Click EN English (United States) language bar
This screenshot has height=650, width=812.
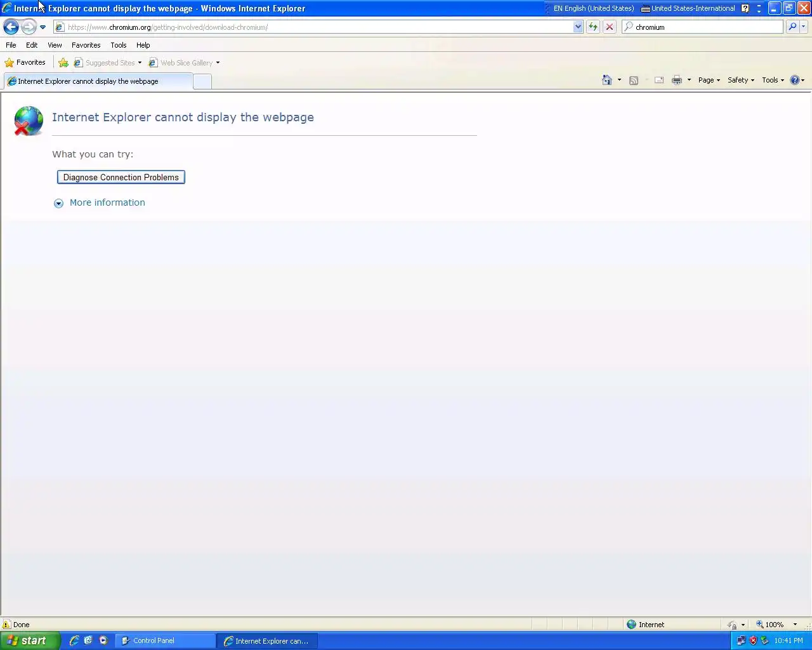tap(593, 8)
